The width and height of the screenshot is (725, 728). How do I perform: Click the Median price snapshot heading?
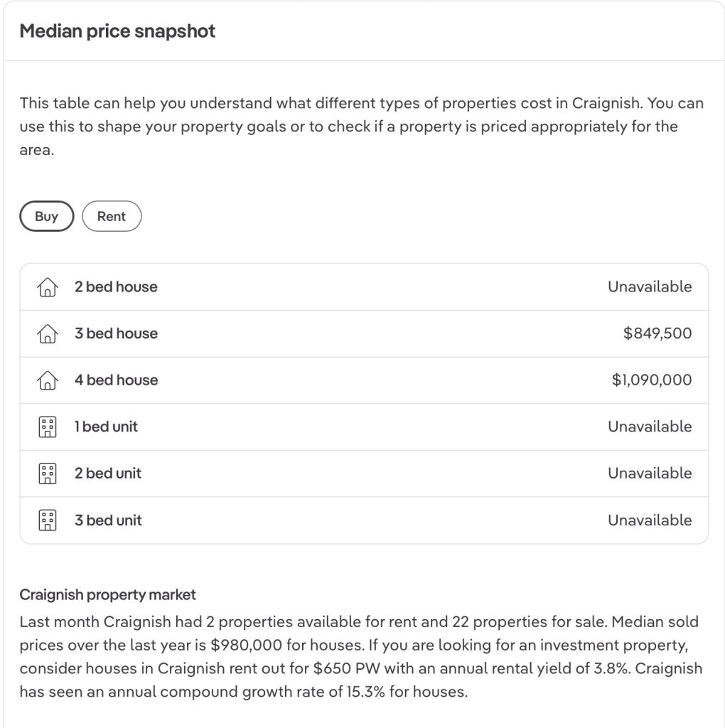117,31
